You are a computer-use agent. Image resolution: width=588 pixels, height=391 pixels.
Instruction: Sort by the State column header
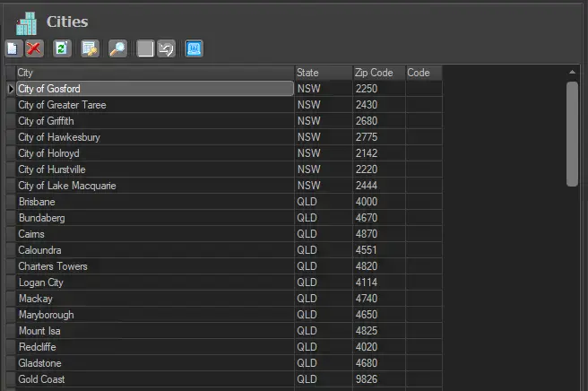[x=323, y=73]
